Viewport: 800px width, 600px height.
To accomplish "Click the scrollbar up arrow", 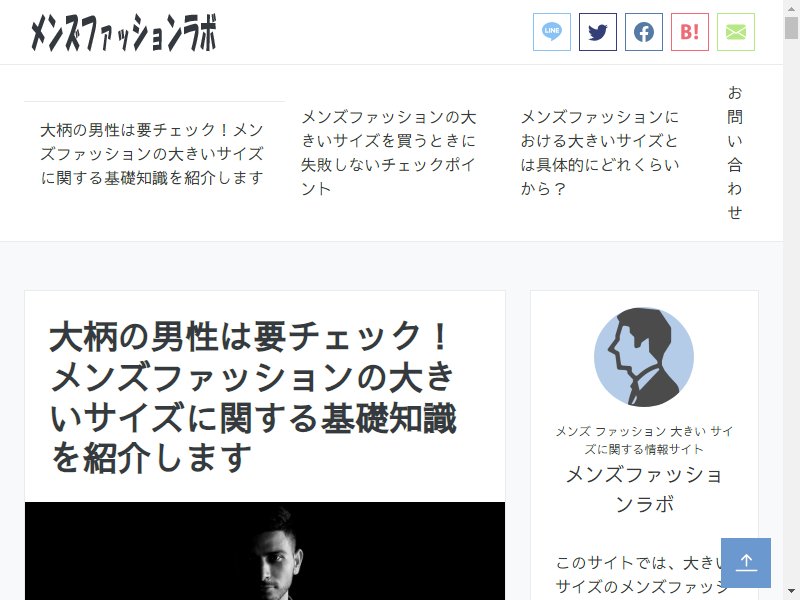I will click(791, 8).
